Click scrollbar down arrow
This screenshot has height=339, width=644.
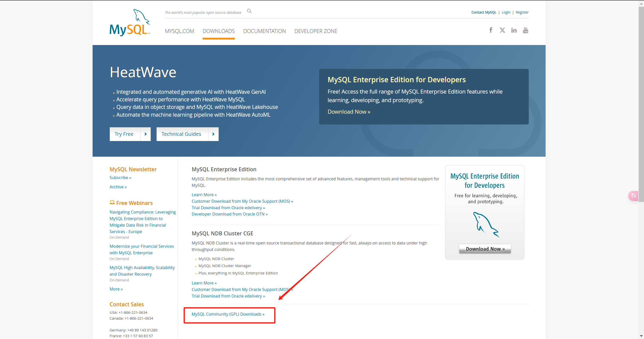tap(641, 336)
